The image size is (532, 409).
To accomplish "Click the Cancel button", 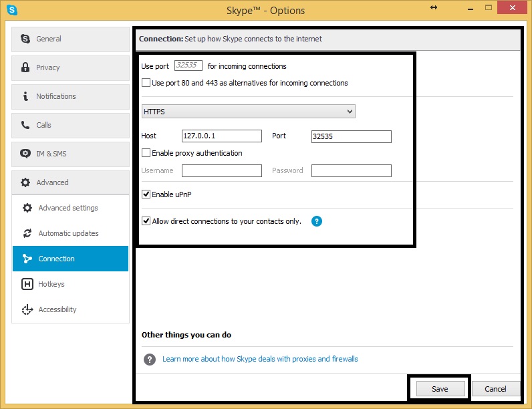I will point(496,389).
